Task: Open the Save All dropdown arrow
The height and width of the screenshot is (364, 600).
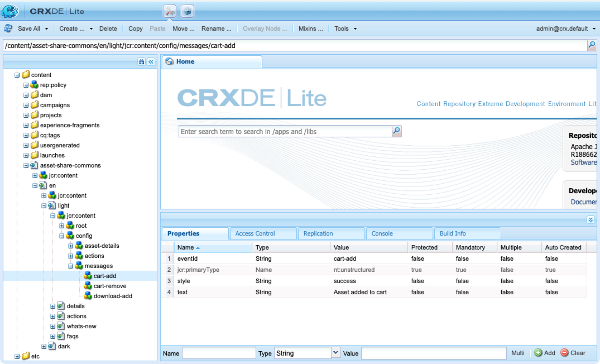Action: tap(46, 28)
